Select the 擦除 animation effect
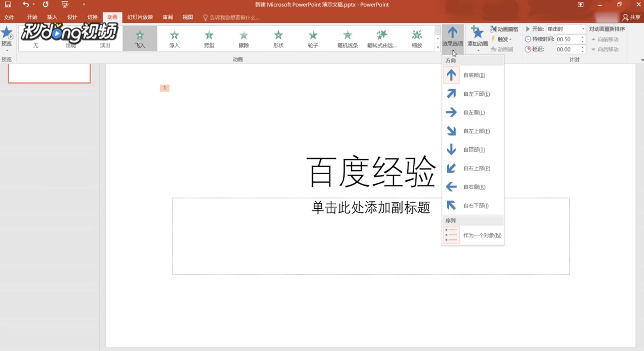644x351 pixels. [244, 39]
